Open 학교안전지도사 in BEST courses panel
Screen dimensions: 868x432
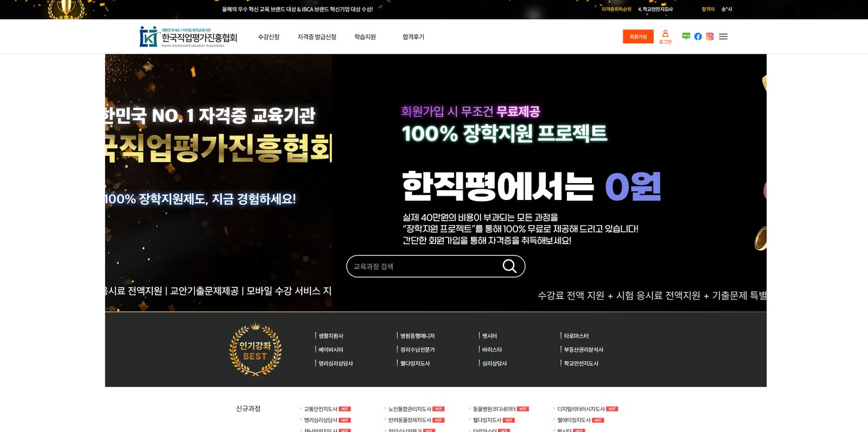[x=581, y=363]
